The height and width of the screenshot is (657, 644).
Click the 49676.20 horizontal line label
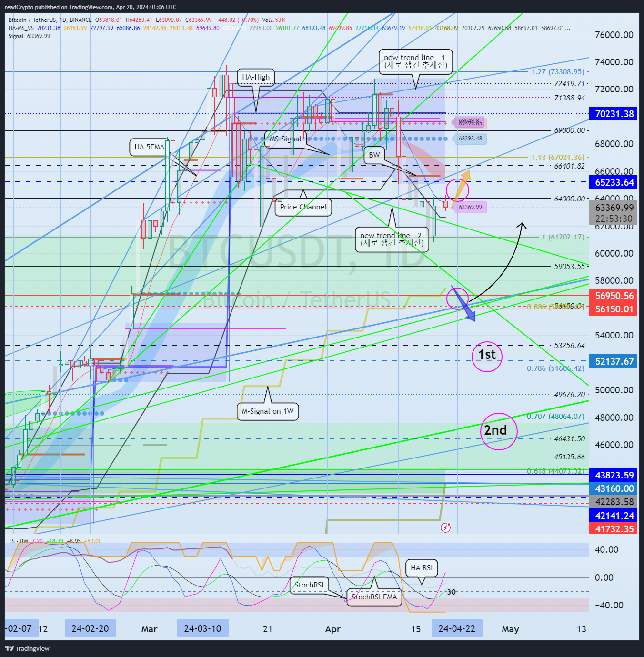pos(569,395)
